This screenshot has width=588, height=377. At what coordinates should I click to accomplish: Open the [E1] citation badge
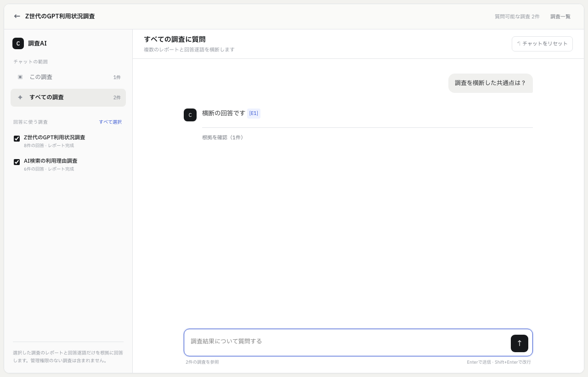tap(254, 113)
